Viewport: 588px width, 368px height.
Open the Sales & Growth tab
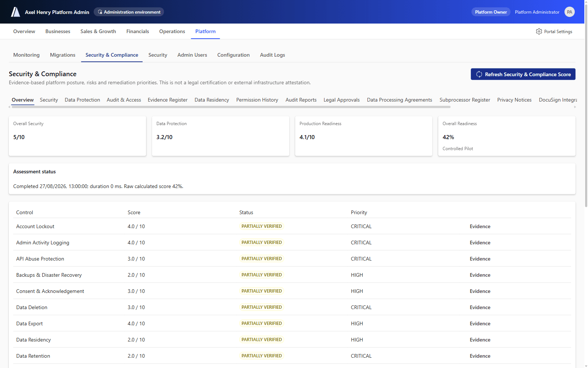98,32
